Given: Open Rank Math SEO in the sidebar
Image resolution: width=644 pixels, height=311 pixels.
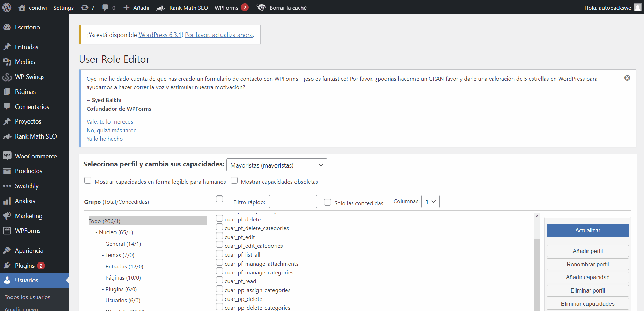Looking at the screenshot, I should pyautogui.click(x=36, y=136).
